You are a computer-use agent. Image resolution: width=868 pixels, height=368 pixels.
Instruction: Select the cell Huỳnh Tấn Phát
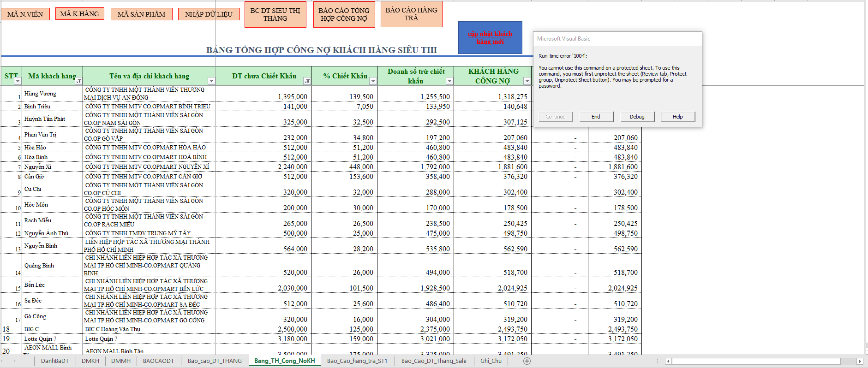52,119
